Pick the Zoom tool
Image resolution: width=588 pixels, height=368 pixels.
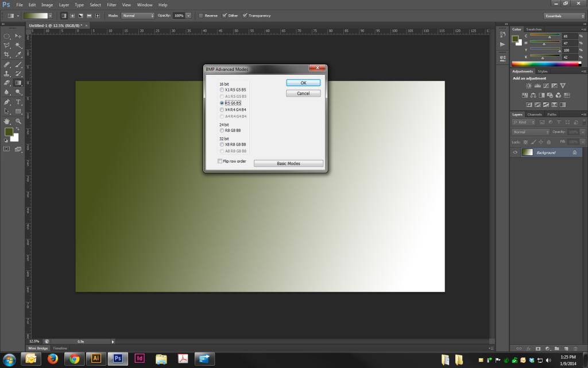point(18,121)
